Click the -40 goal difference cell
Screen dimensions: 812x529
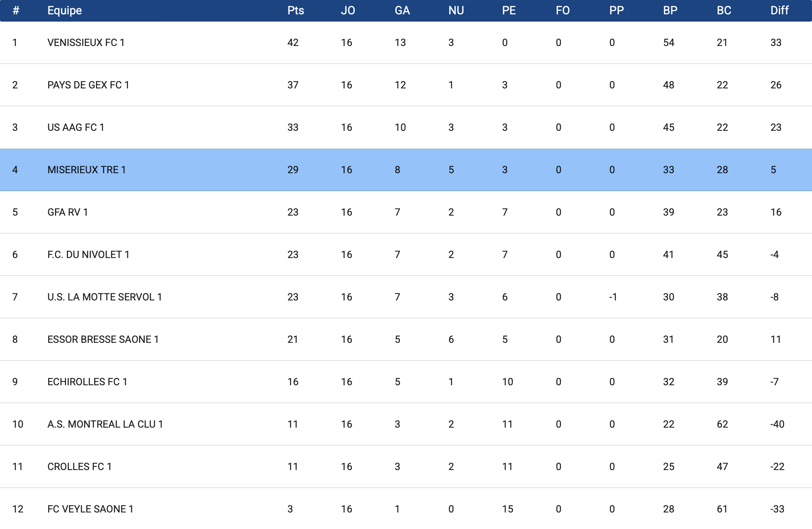(777, 424)
